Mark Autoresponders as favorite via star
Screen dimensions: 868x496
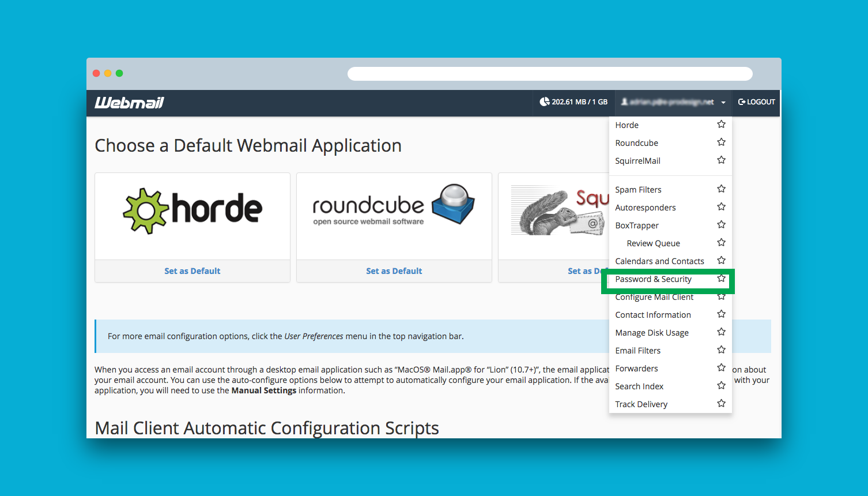click(x=721, y=207)
